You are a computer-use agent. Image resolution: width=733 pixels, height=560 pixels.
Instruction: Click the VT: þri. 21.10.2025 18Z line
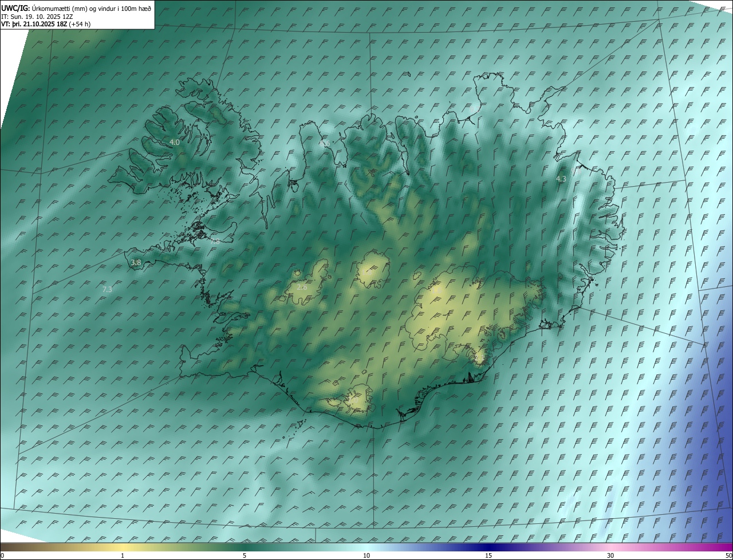click(x=46, y=24)
